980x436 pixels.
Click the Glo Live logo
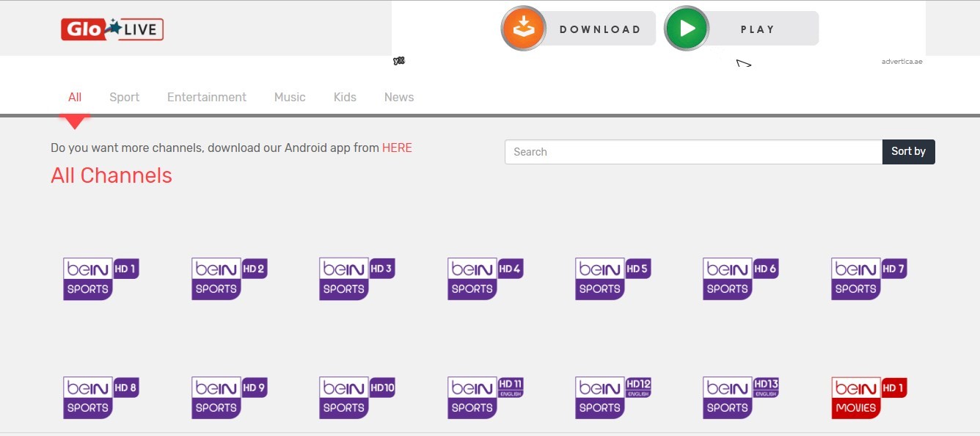pyautogui.click(x=111, y=29)
